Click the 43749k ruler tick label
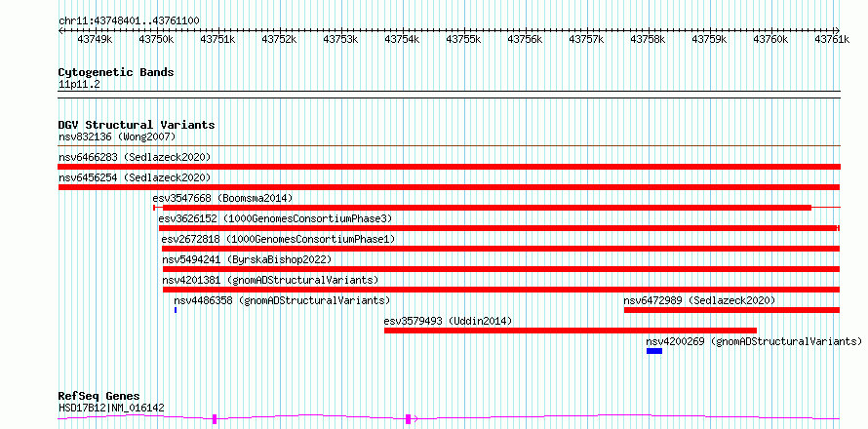 tap(95, 39)
